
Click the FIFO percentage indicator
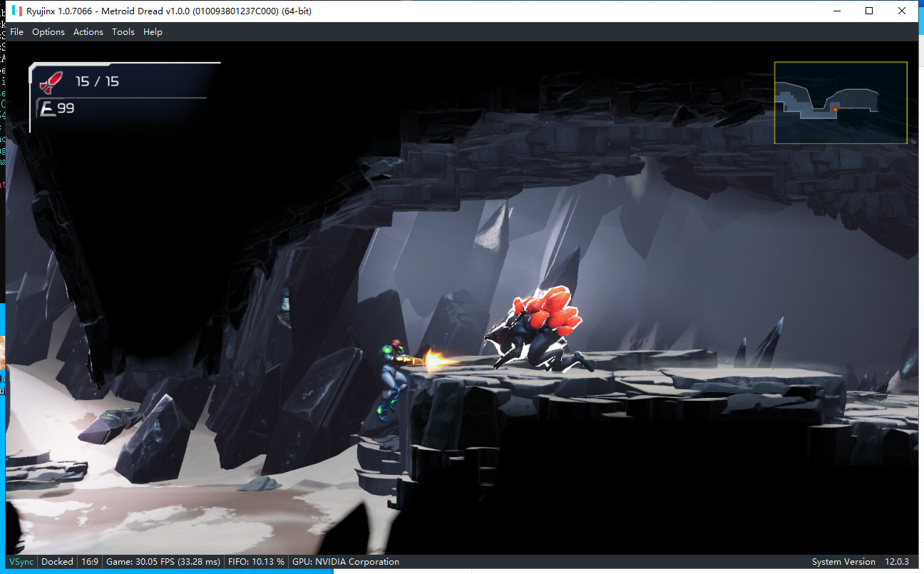click(256, 562)
